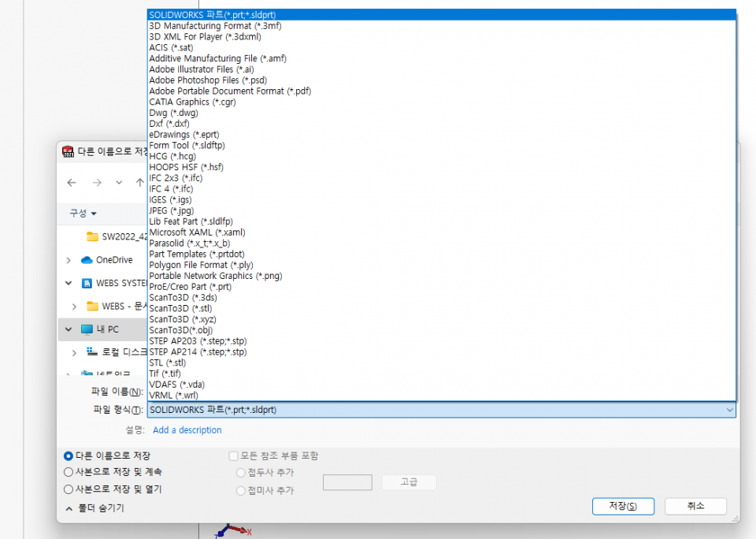This screenshot has width=756, height=539.
Task: Choose eDrawings (*.eprt) file type
Action: (x=442, y=135)
